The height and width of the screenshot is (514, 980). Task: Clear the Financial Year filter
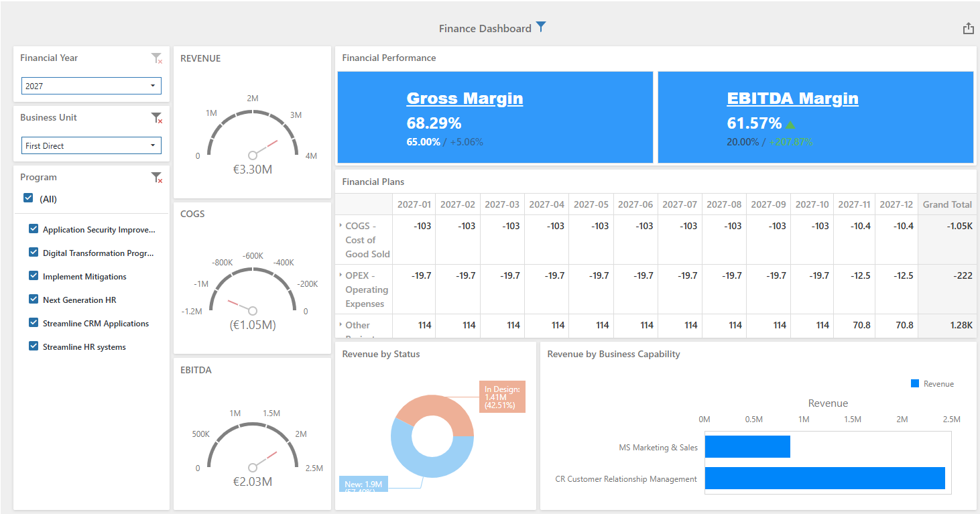[157, 58]
